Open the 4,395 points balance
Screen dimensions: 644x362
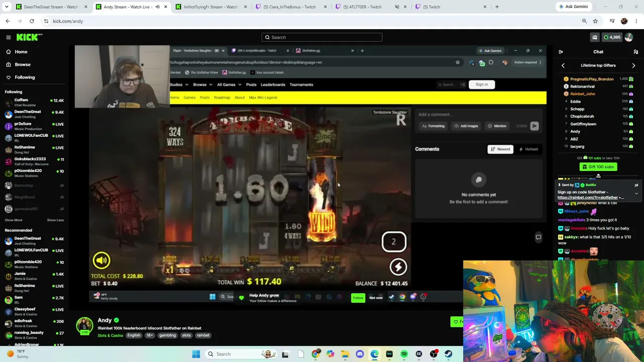(x=612, y=37)
